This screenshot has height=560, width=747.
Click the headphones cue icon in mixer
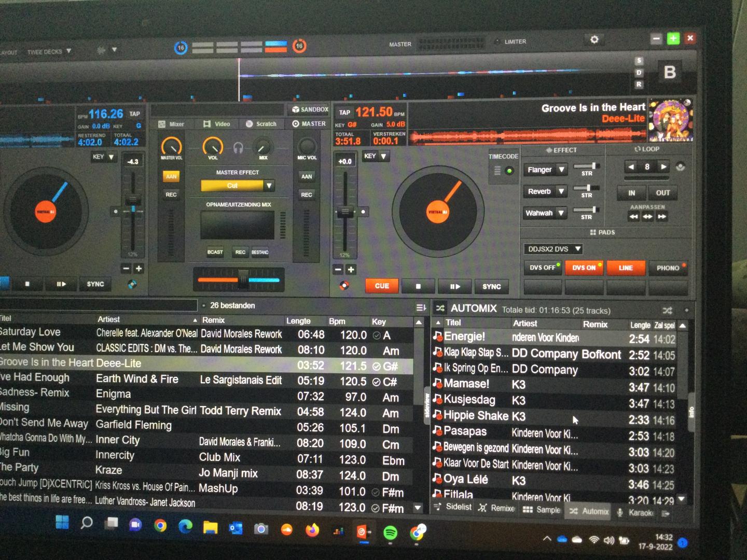(238, 148)
